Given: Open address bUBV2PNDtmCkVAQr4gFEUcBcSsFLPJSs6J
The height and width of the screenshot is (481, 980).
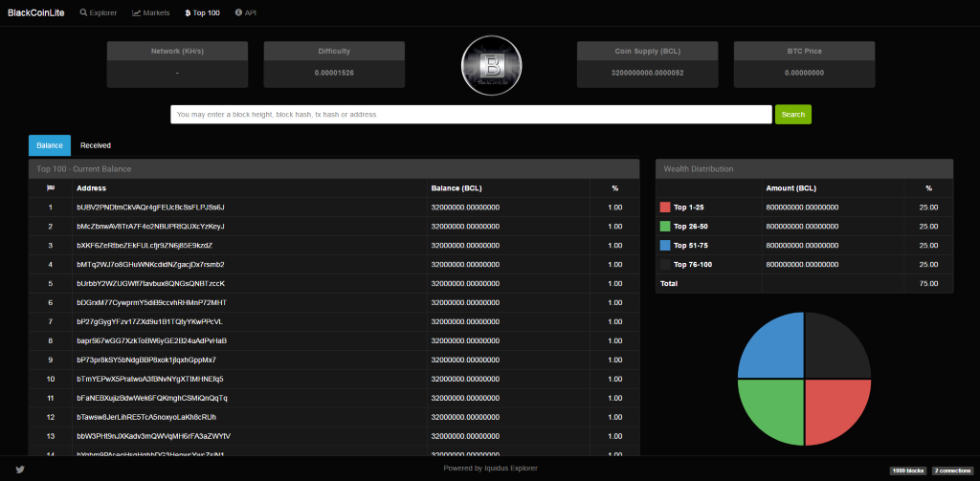Looking at the screenshot, I should point(150,208).
